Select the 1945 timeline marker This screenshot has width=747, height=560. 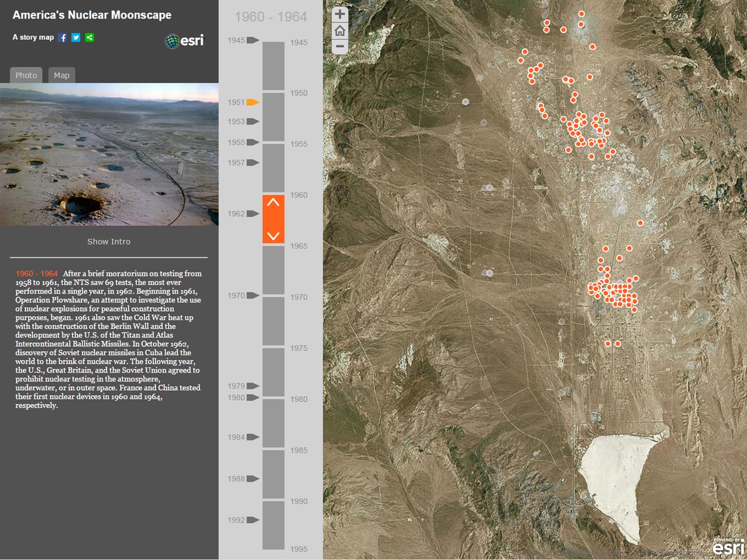pos(252,40)
